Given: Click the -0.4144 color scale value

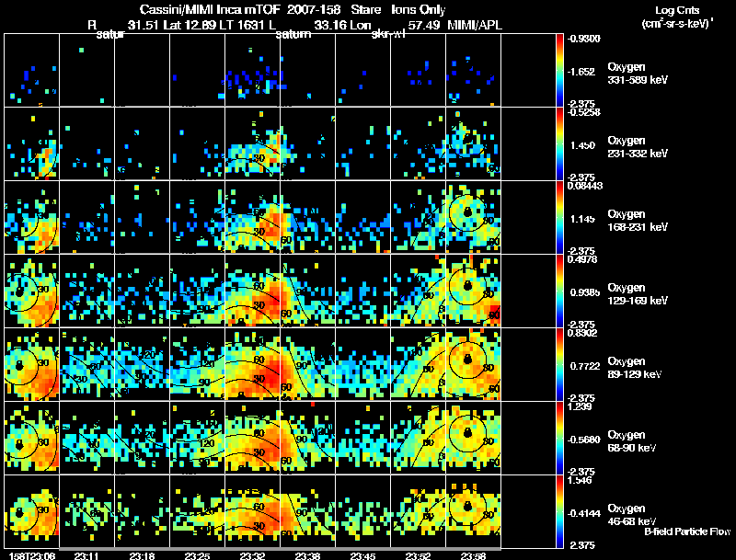Looking at the screenshot, I should coord(583,514).
